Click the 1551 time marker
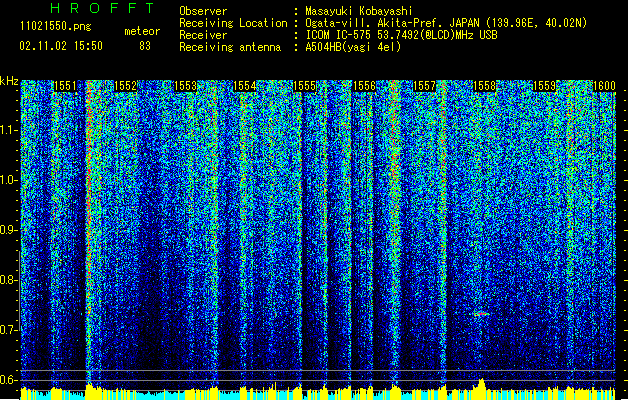Screen dimensions: 629x400 click(65, 86)
